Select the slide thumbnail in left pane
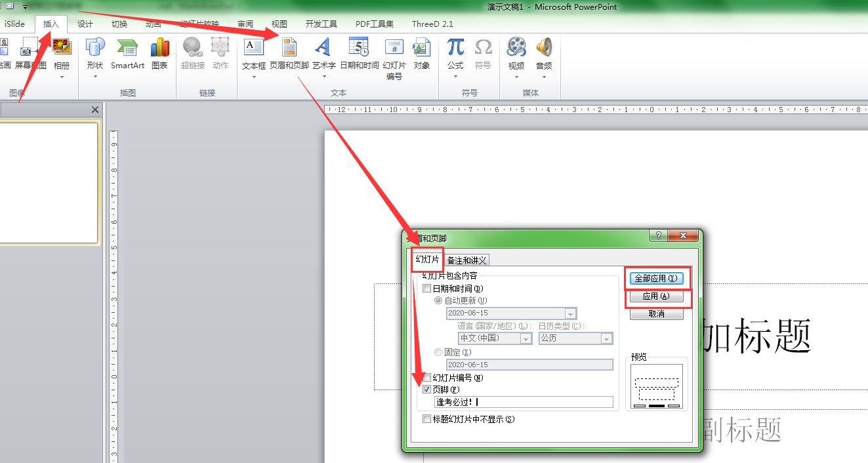The image size is (868, 463). tap(49, 183)
